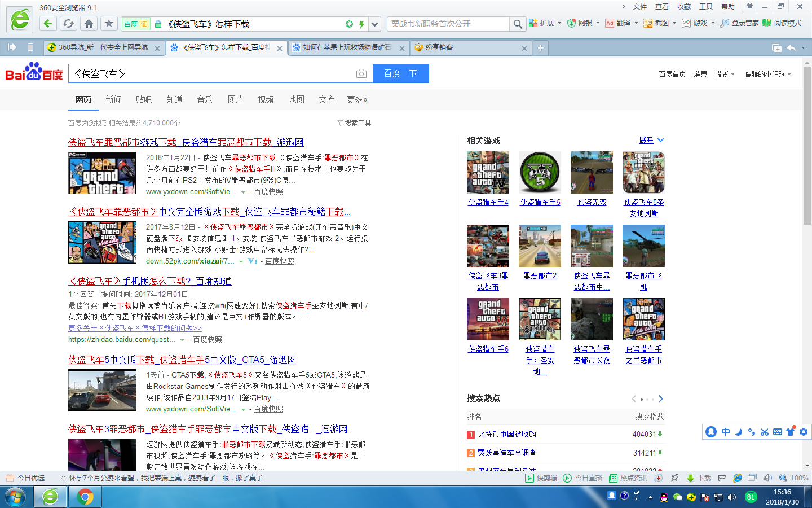
Task: Focus the Baidu search input field
Action: pyautogui.click(x=211, y=73)
